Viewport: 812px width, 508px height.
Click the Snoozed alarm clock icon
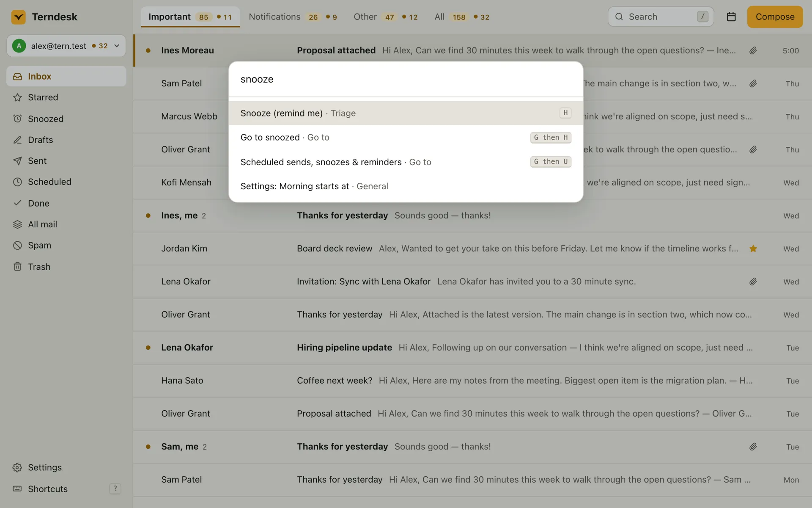tap(17, 119)
